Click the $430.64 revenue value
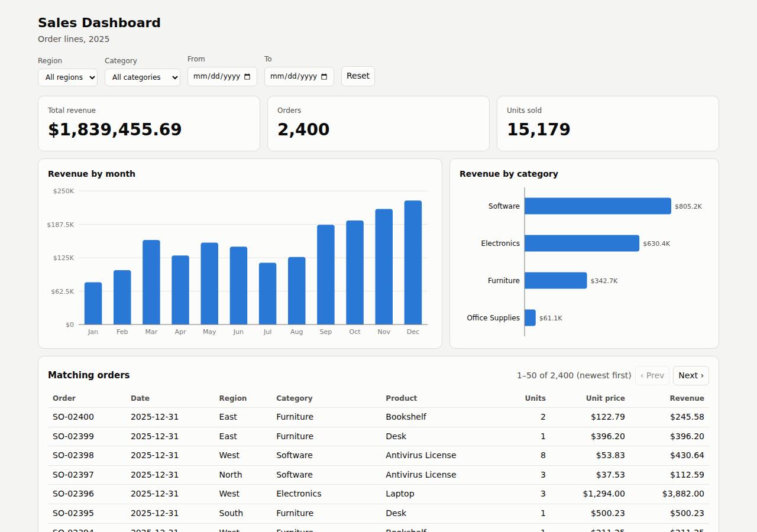 687,455
